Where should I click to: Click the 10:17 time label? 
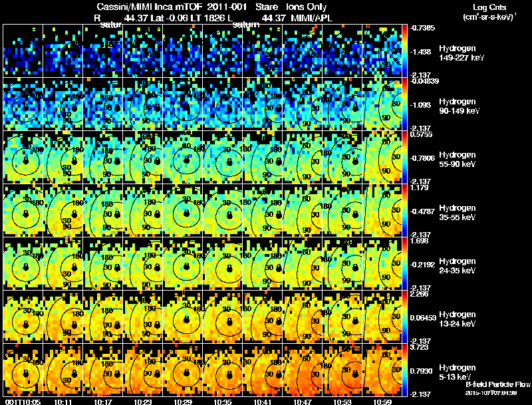(x=103, y=402)
